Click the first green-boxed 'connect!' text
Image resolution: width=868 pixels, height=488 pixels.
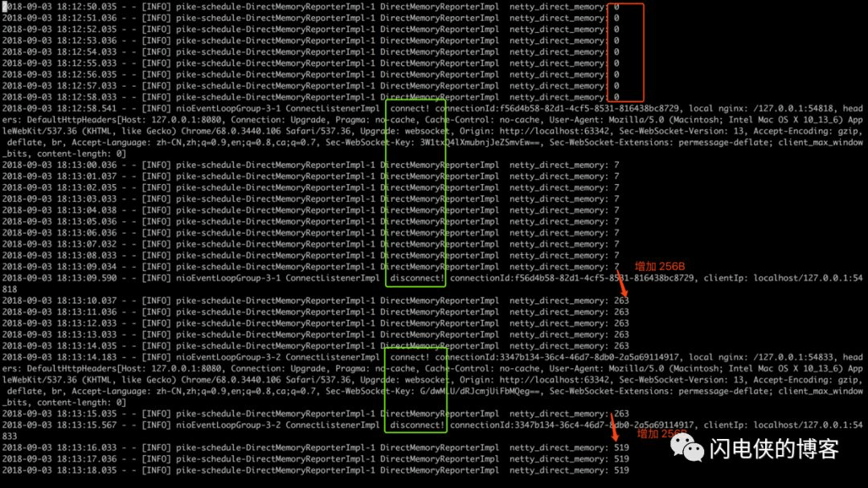410,109
